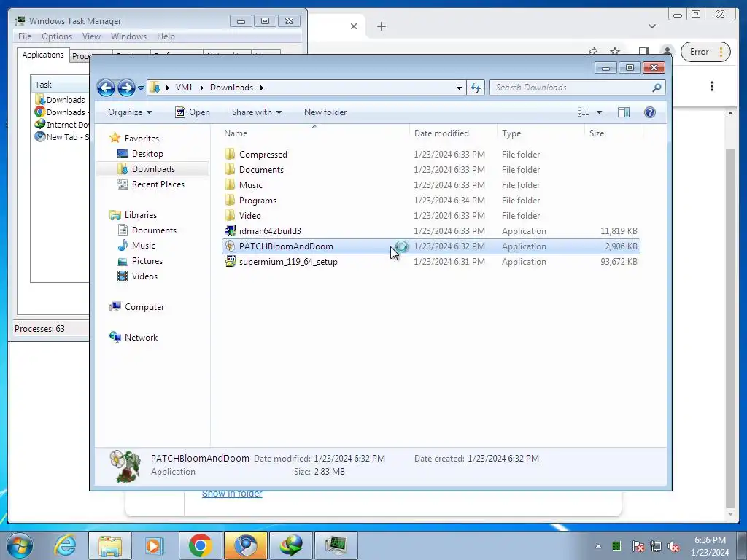Select the Programs folder

pos(430,200)
